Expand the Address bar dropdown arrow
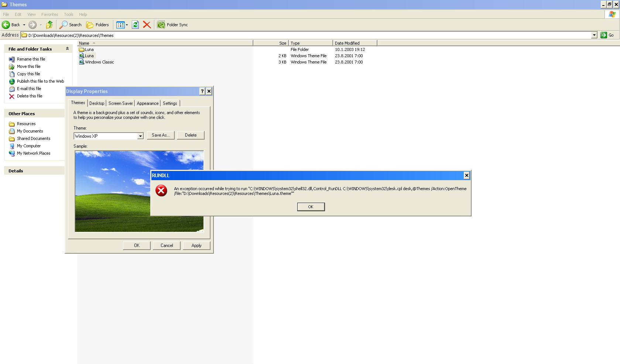This screenshot has height=364, width=620. point(594,35)
